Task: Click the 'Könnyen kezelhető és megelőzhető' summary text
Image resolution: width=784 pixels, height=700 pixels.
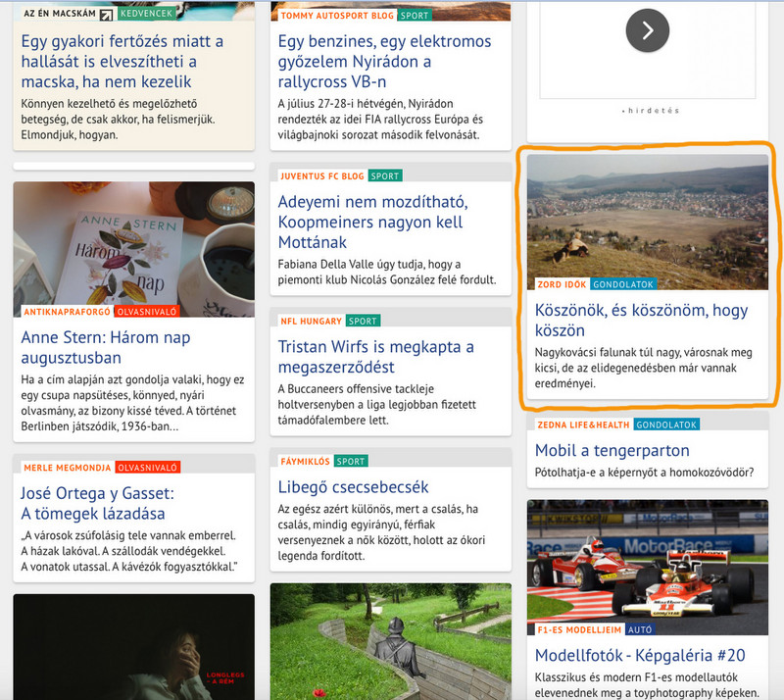Action: click(118, 119)
